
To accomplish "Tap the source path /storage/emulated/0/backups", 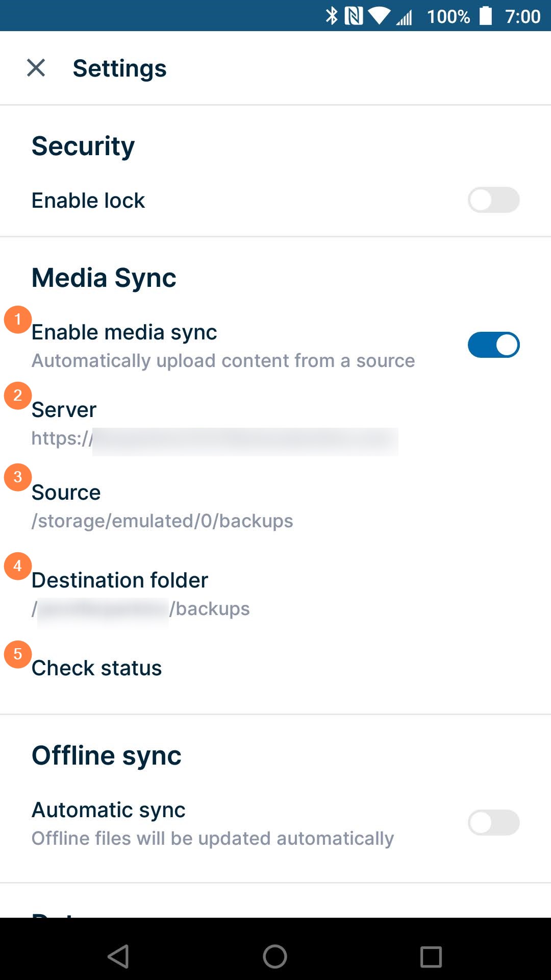I will coord(162,521).
